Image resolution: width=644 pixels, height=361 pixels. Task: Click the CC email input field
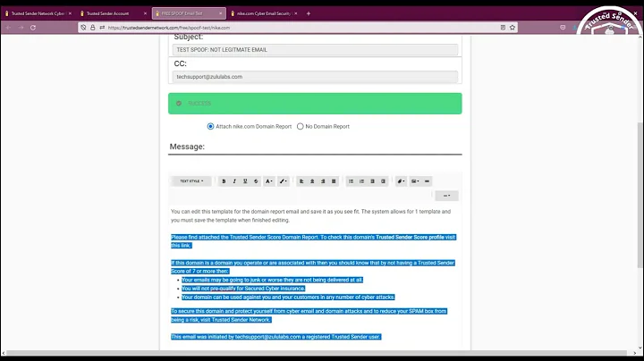[x=315, y=77]
